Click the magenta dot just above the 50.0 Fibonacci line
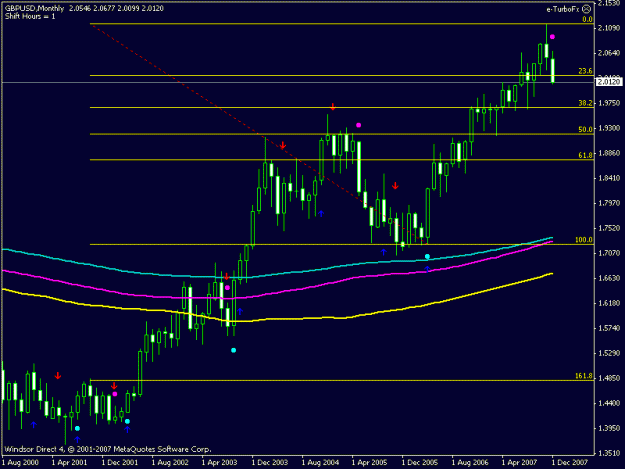 (358, 125)
